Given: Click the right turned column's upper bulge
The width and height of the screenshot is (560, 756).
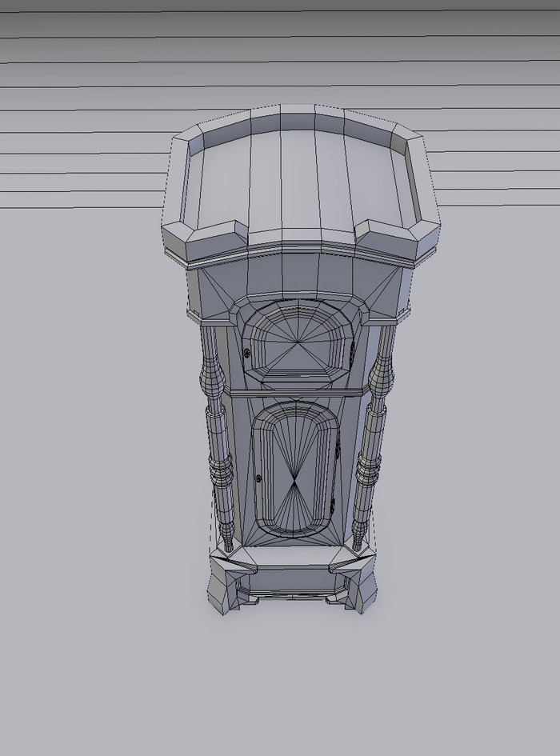Looking at the screenshot, I should coord(382,374).
